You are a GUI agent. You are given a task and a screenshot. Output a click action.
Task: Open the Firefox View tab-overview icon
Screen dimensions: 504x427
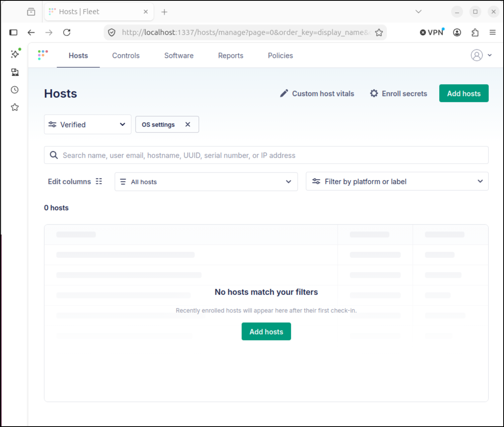31,12
